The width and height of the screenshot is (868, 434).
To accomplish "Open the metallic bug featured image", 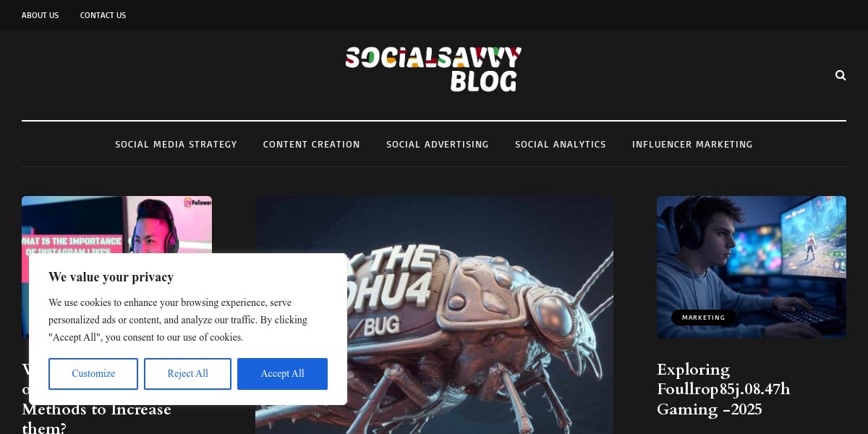I will pos(434,315).
